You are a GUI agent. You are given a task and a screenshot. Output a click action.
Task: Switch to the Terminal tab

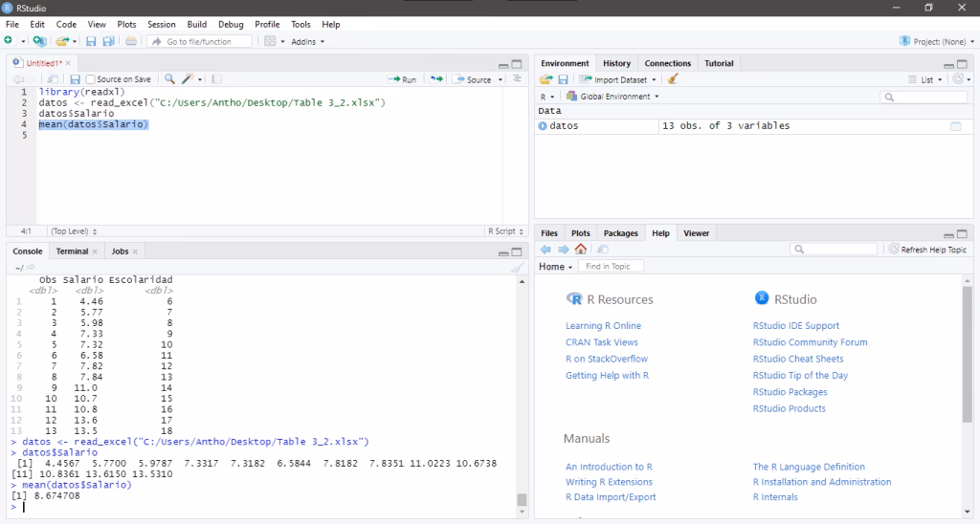(72, 251)
